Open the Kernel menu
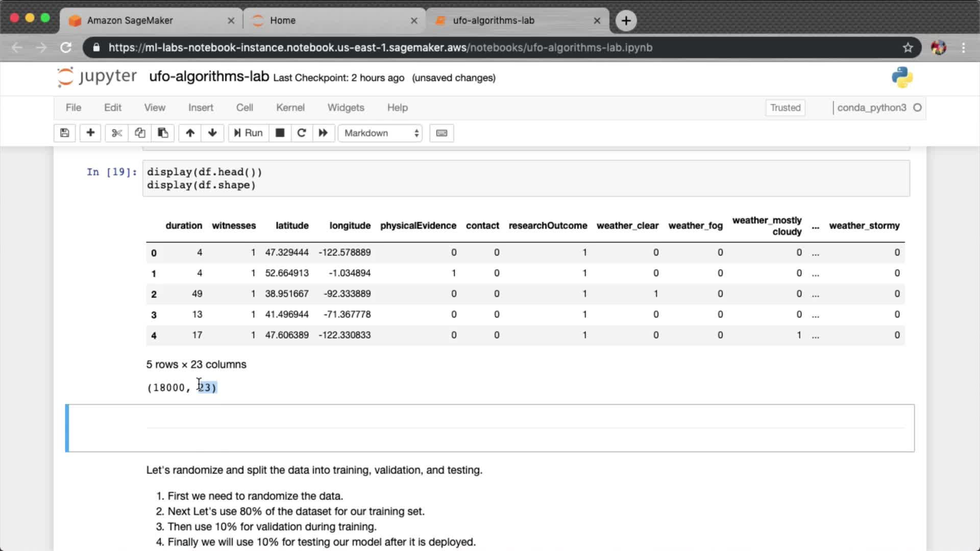The image size is (980, 551). 290,108
